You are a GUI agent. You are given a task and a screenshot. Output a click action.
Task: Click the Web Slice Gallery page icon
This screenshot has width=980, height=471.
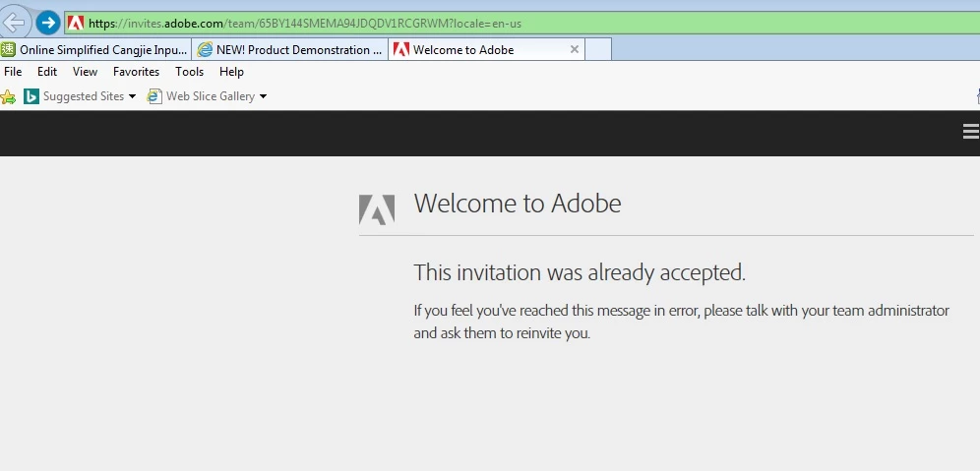(x=154, y=96)
